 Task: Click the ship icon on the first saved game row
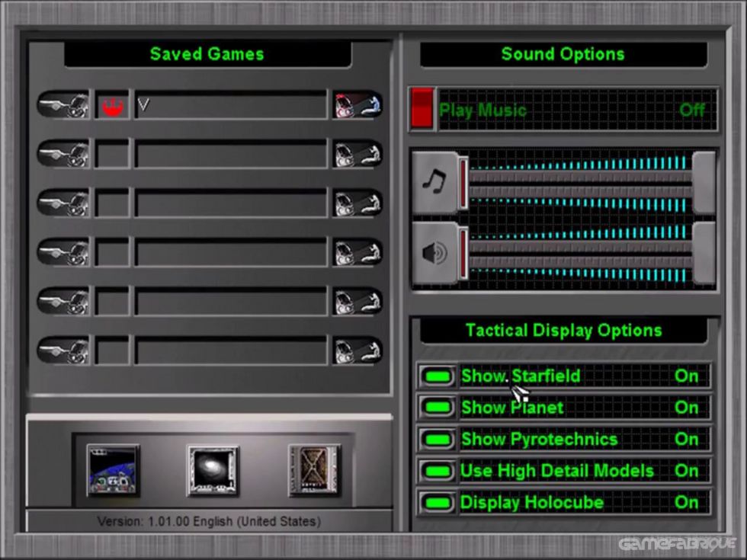pyautogui.click(x=63, y=104)
